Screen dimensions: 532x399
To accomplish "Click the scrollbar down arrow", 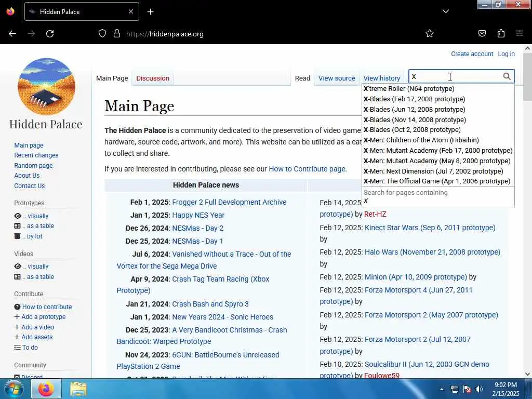I will (x=527, y=374).
